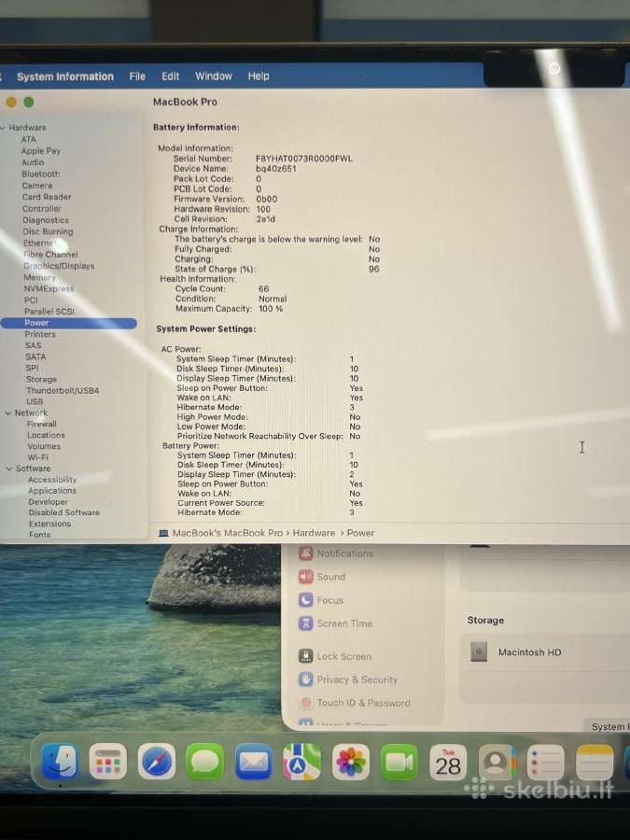Open the Help menu
The width and height of the screenshot is (630, 840).
pyautogui.click(x=259, y=77)
